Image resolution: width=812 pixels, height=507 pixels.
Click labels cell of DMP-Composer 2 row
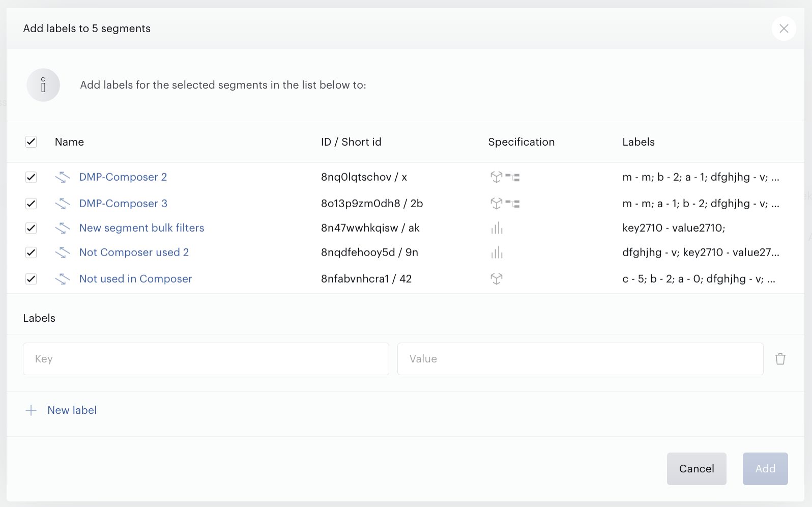701,177
